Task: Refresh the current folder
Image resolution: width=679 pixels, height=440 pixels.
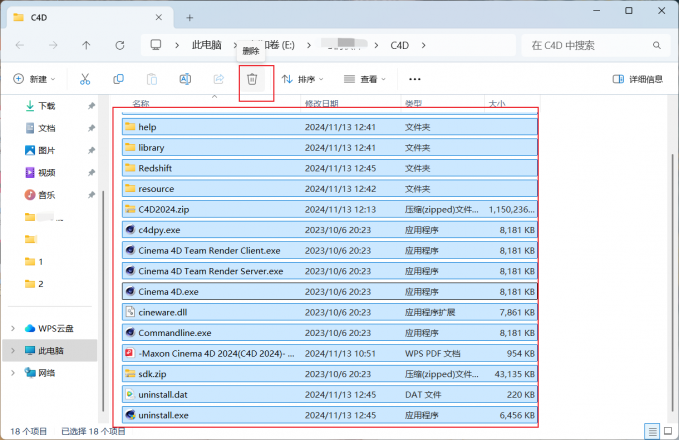Action: (120, 45)
